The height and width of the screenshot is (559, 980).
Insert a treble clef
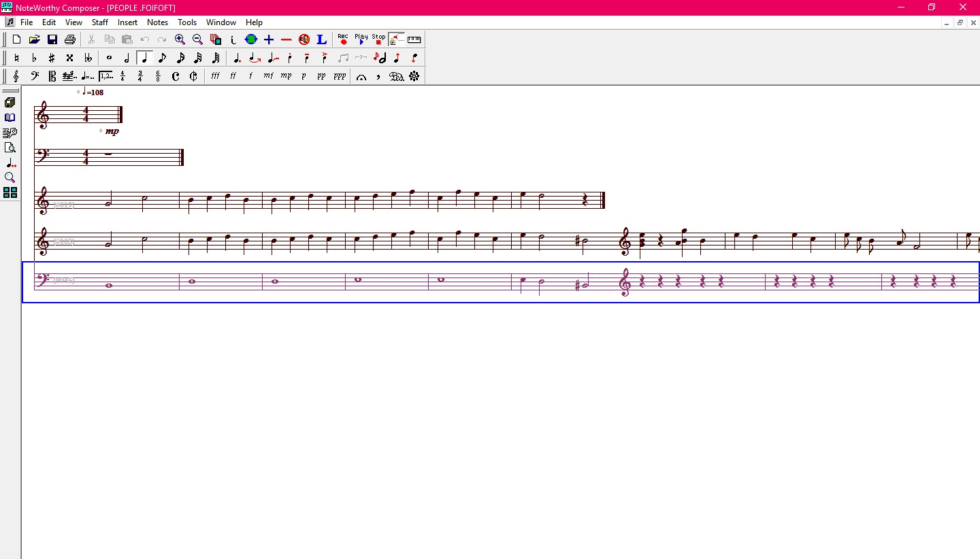click(x=16, y=76)
